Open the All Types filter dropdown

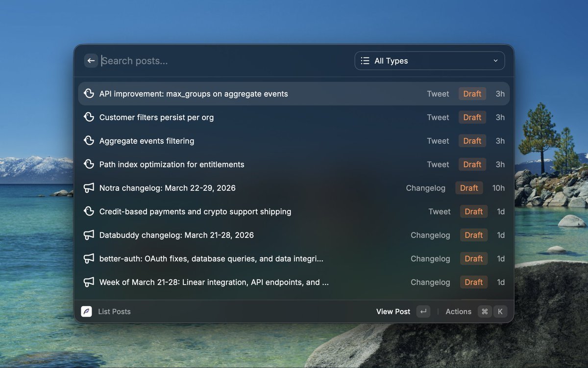(429, 61)
